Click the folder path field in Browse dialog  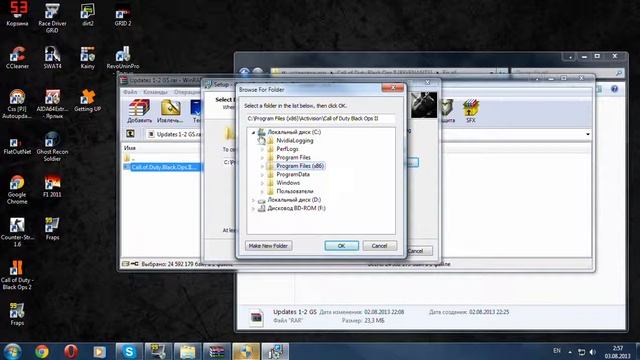pos(320,118)
